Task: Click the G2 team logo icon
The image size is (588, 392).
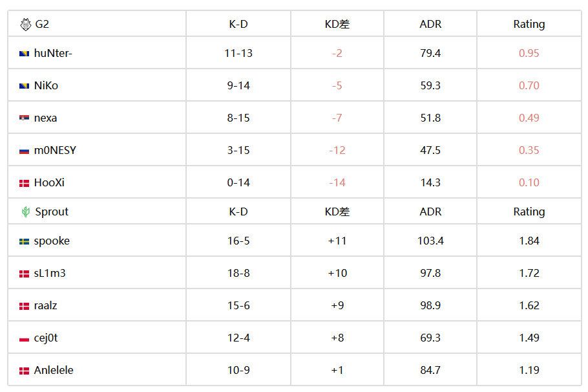Action: click(x=25, y=25)
